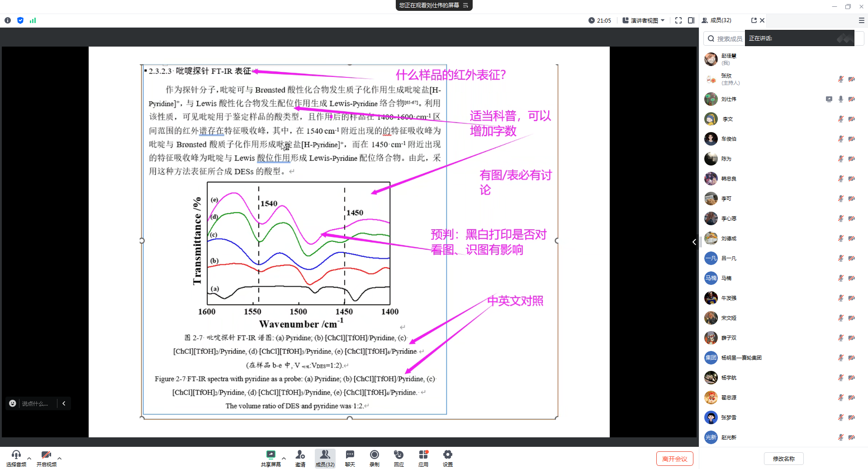The height and width of the screenshot is (469, 868).
Task: Open the Chat (聊天) panel
Action: pos(350,458)
